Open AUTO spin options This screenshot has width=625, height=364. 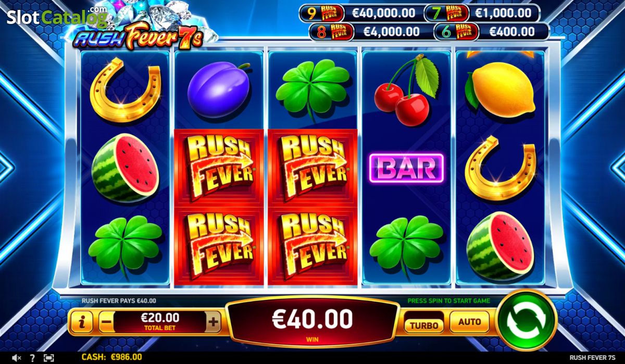tap(469, 322)
